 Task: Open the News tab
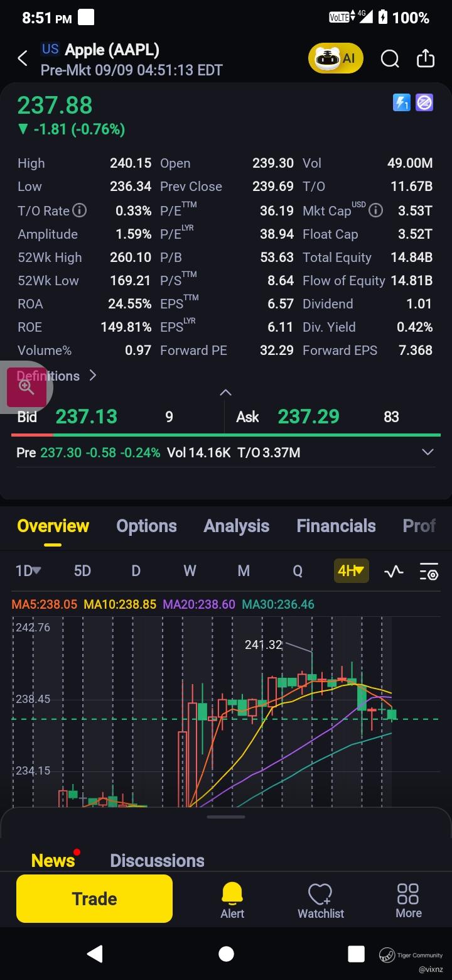click(x=53, y=860)
